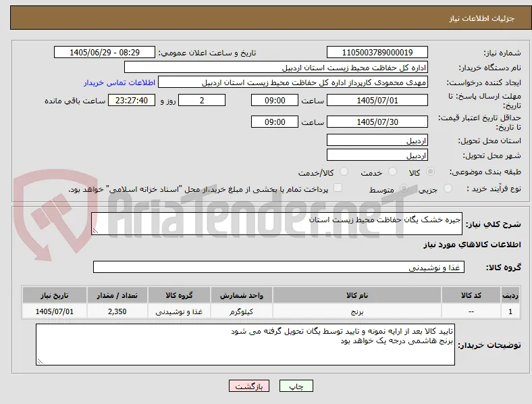The height and width of the screenshot is (404, 532).
Task: Click the کیلوگرم unit cell
Action: click(x=242, y=311)
